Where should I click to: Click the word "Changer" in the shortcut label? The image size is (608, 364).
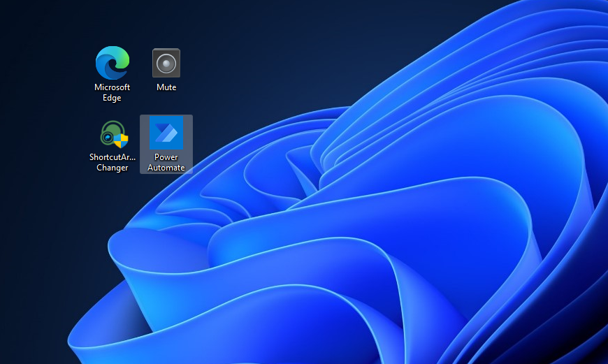pyautogui.click(x=113, y=168)
